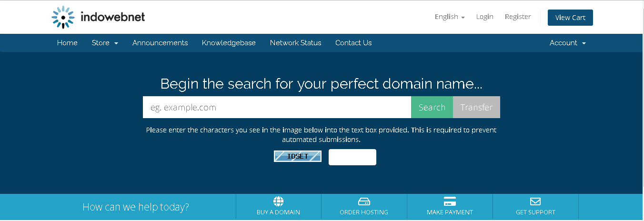This screenshot has height=221, width=644.
Task: Click the green Search button
Action: [432, 107]
